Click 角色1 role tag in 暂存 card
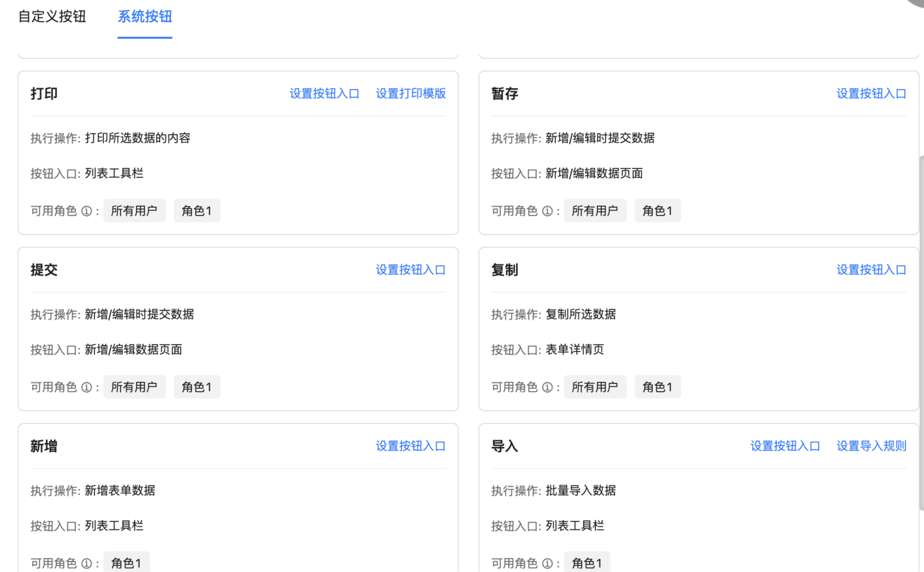 (657, 211)
